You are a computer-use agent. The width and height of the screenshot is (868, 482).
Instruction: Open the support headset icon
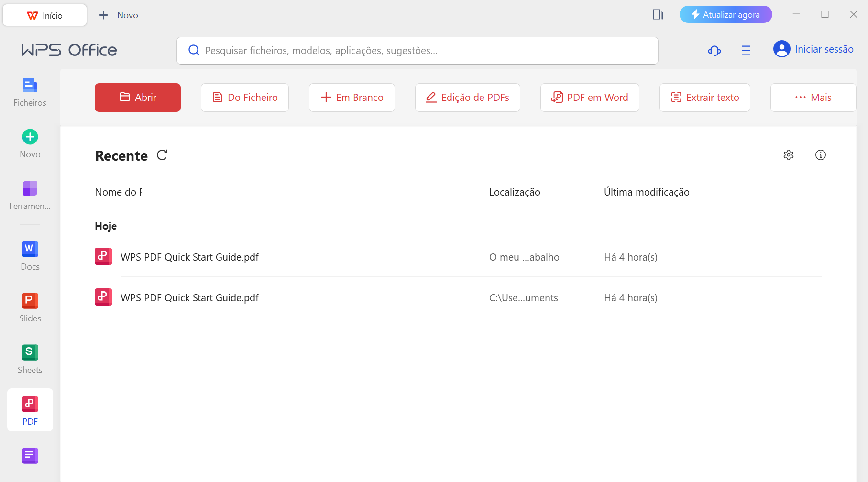click(x=714, y=51)
